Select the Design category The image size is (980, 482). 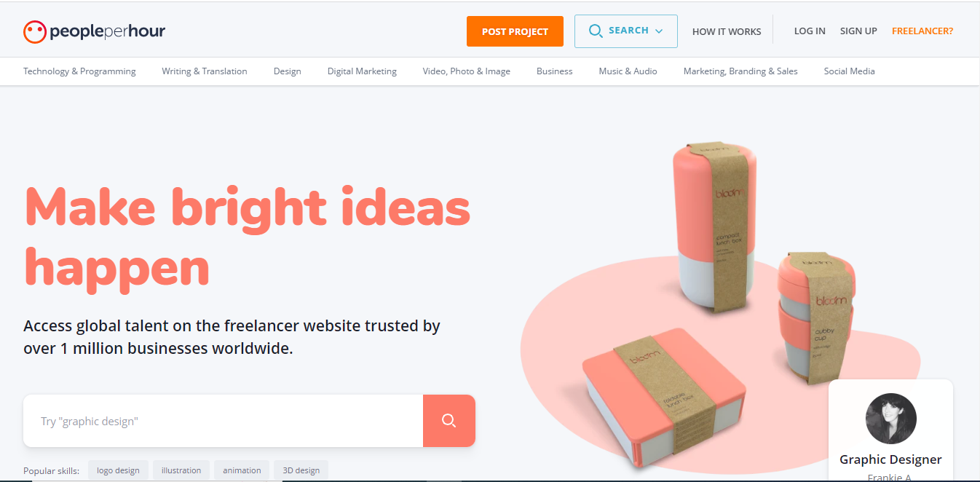click(x=288, y=71)
